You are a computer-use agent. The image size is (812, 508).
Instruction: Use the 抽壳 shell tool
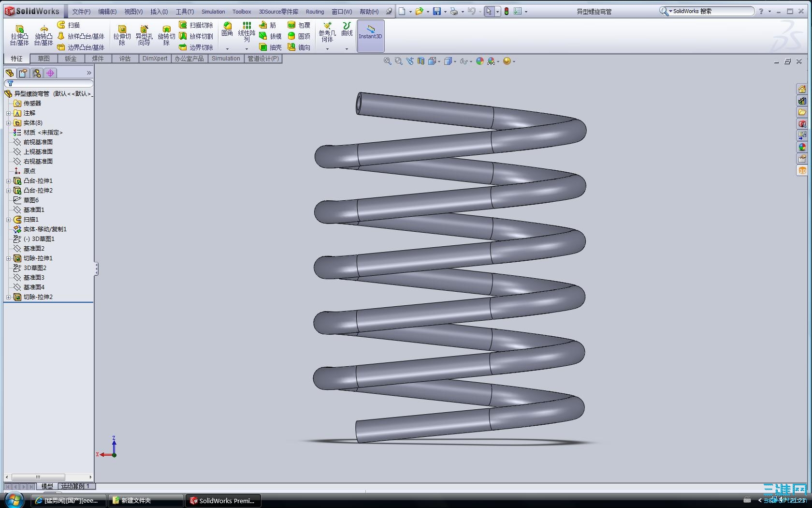tap(270, 47)
